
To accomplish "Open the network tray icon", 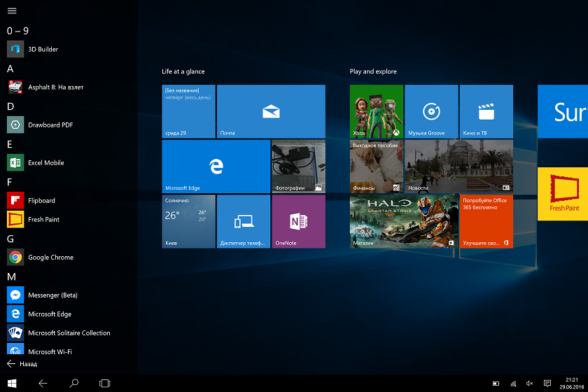I will coord(513,384).
